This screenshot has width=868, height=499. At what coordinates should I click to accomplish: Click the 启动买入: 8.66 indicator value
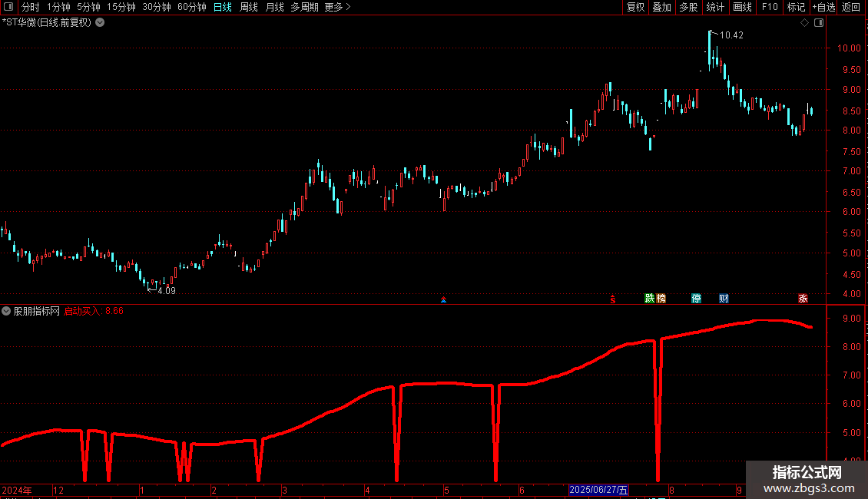(x=94, y=311)
